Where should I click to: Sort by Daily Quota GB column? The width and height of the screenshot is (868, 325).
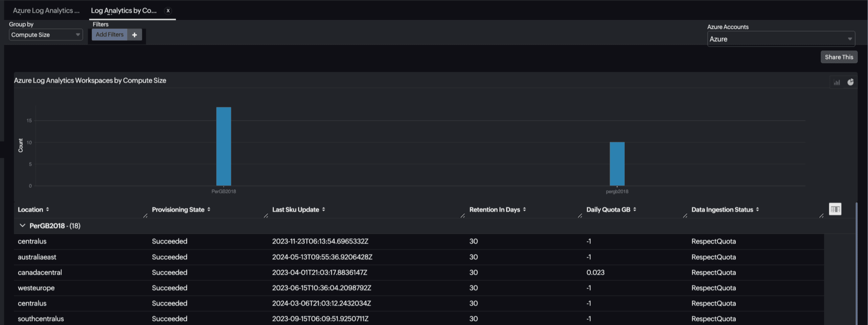coord(635,209)
